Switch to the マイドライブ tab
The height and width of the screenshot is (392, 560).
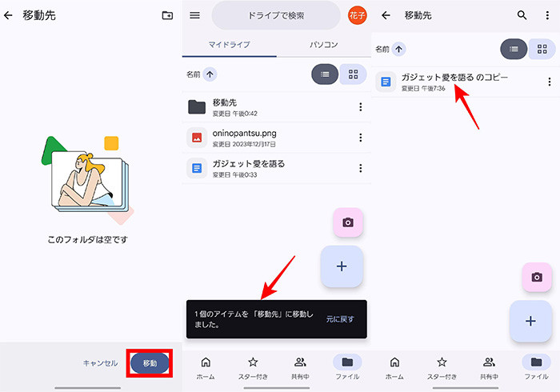pos(230,45)
